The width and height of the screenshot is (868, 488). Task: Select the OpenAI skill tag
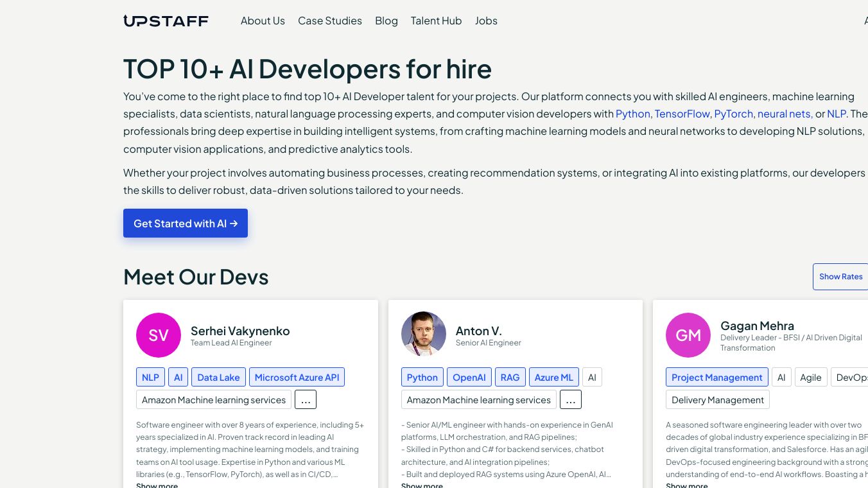coord(469,377)
